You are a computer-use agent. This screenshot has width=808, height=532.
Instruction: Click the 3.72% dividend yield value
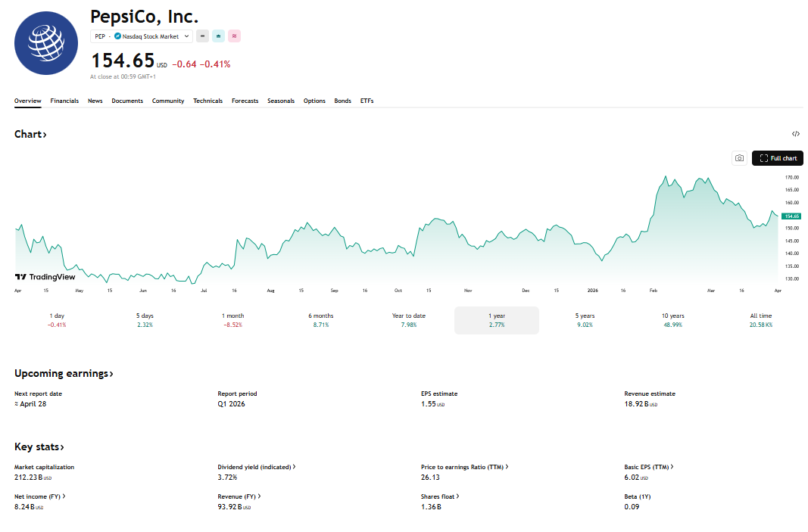point(227,478)
